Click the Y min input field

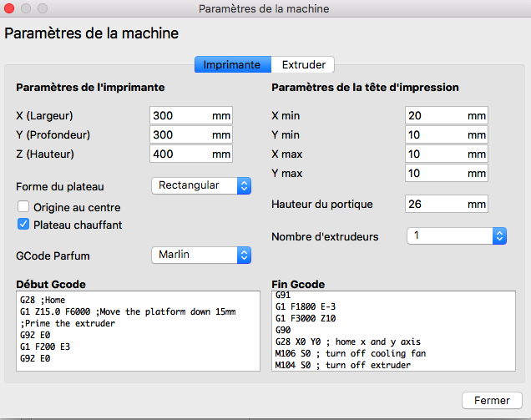click(x=434, y=134)
